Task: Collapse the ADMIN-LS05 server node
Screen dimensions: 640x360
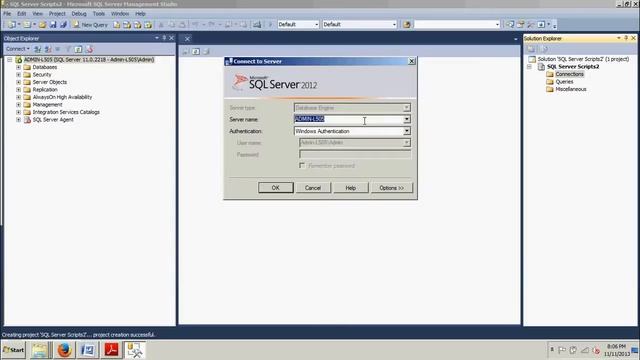Action: (9, 60)
